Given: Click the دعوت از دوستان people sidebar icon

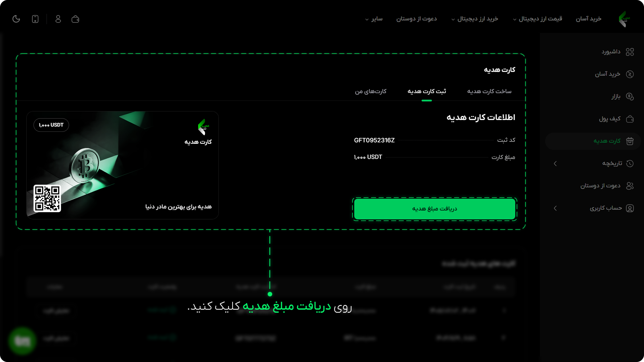Looking at the screenshot, I should [x=630, y=186].
